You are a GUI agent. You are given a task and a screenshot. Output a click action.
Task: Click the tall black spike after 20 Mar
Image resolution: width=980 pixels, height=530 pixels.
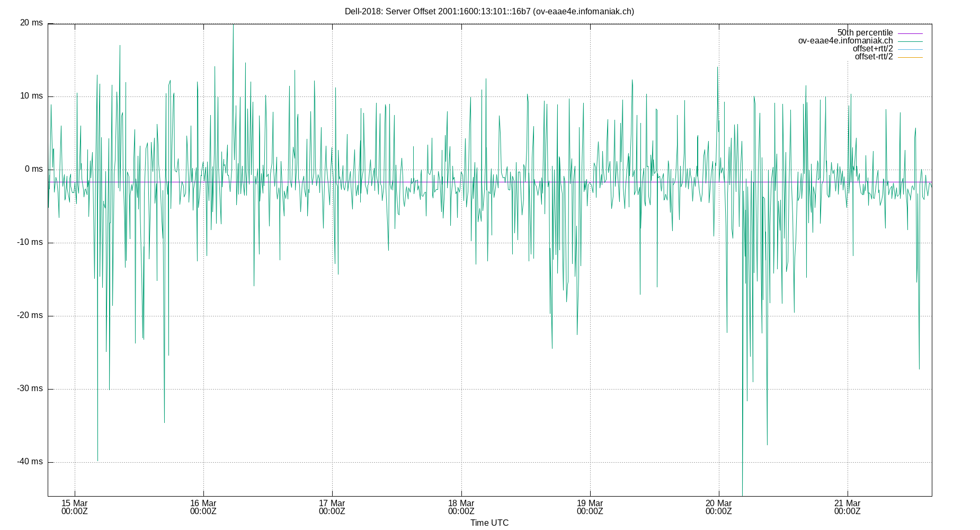(742, 371)
